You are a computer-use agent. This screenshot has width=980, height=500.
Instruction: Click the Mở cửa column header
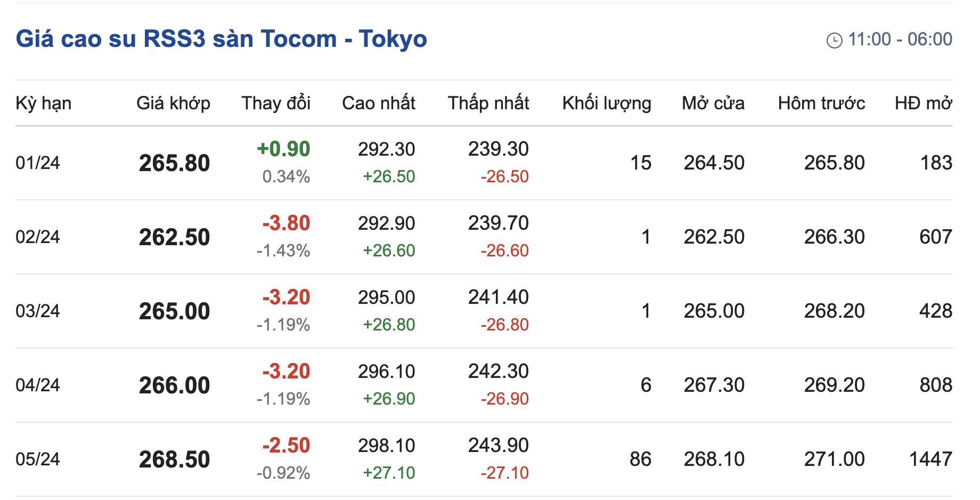click(x=713, y=103)
